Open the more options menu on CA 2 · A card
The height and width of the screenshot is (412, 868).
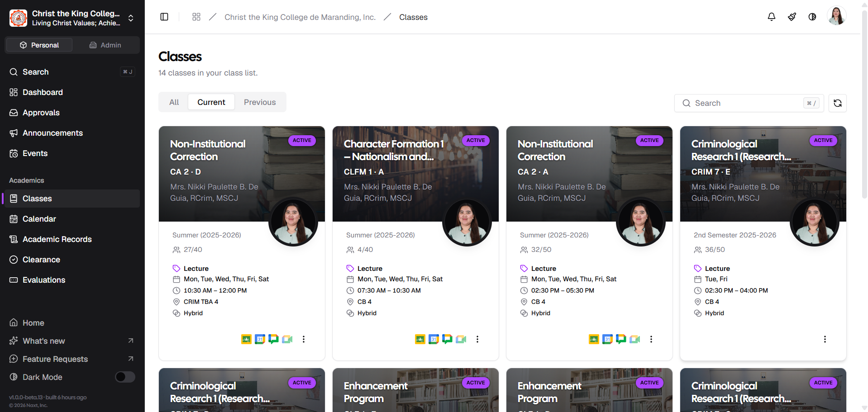651,339
